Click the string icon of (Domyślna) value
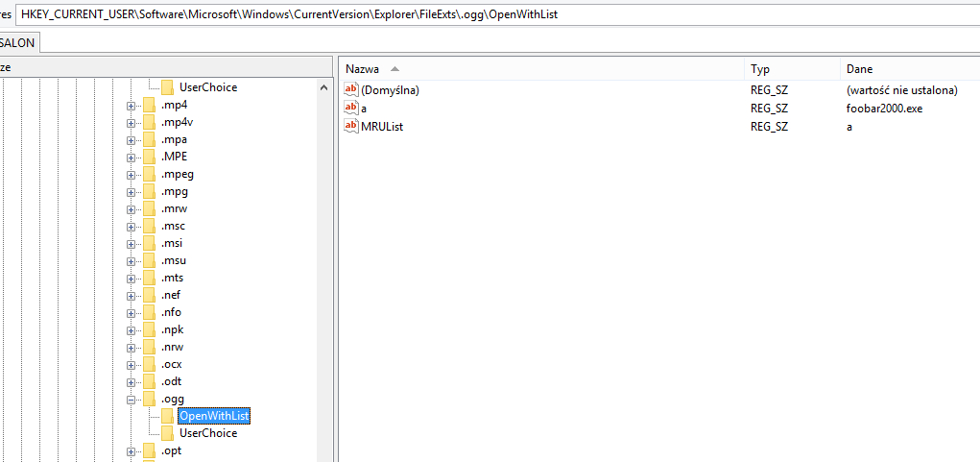980x462 pixels. [x=351, y=90]
